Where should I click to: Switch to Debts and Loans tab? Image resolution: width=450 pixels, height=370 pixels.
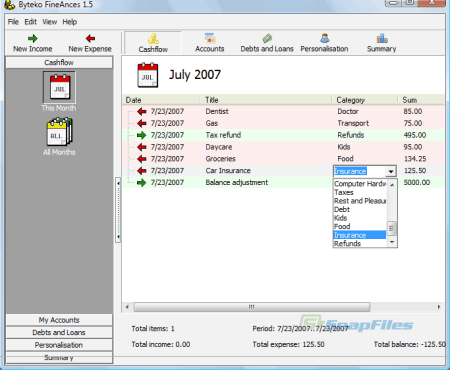[x=267, y=43]
